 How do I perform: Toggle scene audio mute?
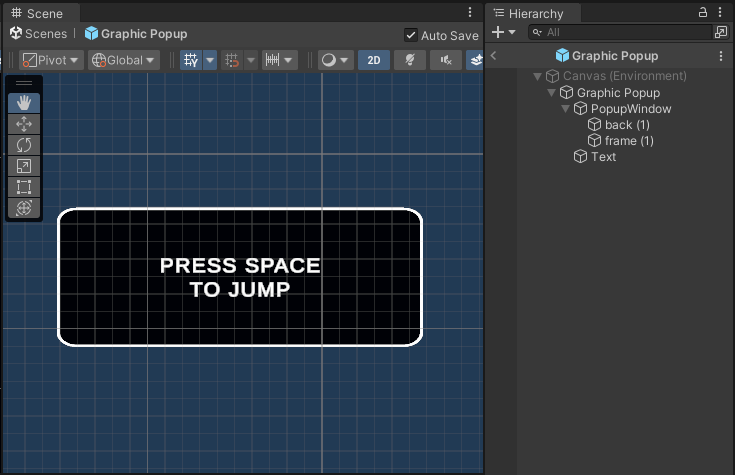click(x=444, y=60)
